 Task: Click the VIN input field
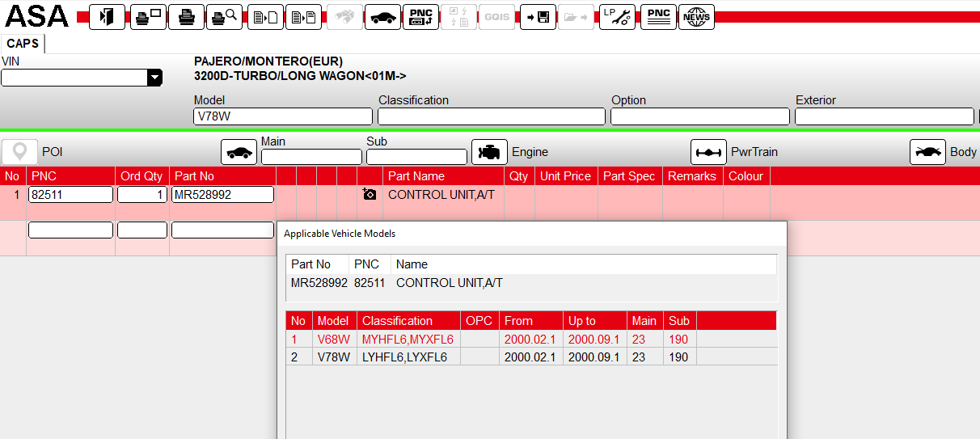tap(74, 78)
